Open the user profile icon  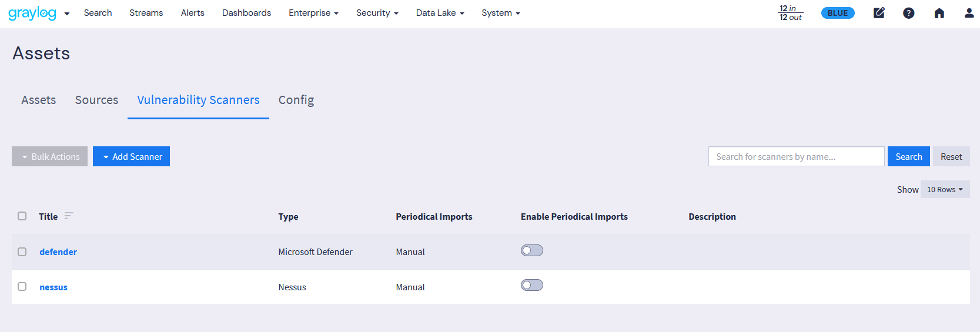click(x=969, y=13)
